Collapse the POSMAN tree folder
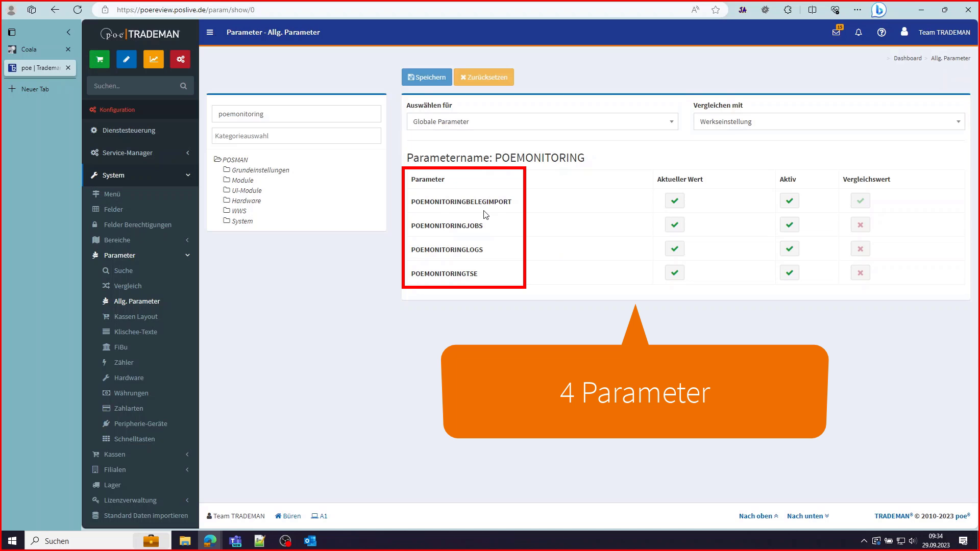The image size is (980, 551). 231,160
